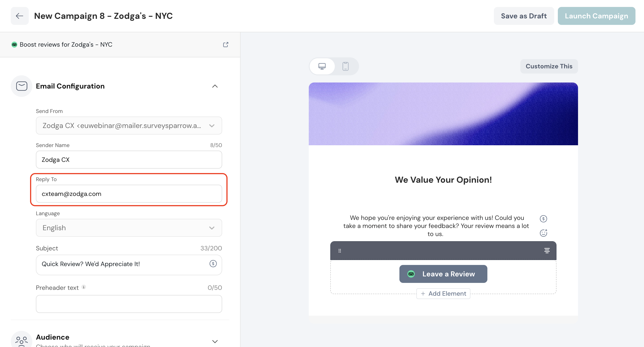The height and width of the screenshot is (347, 644).
Task: Click the Add Element button
Action: click(x=443, y=294)
